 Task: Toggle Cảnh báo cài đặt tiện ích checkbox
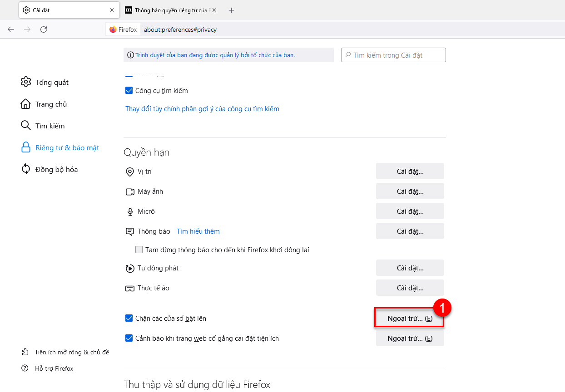[x=129, y=338]
